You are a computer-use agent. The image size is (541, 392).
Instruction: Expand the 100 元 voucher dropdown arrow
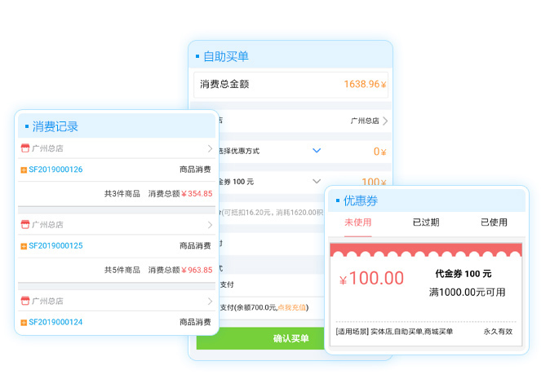[x=317, y=182]
